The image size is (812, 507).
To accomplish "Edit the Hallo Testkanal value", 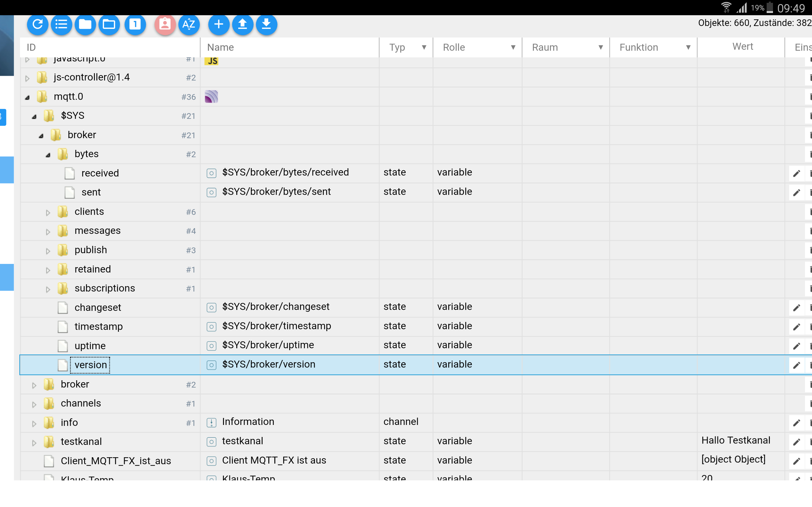I will pos(796,442).
